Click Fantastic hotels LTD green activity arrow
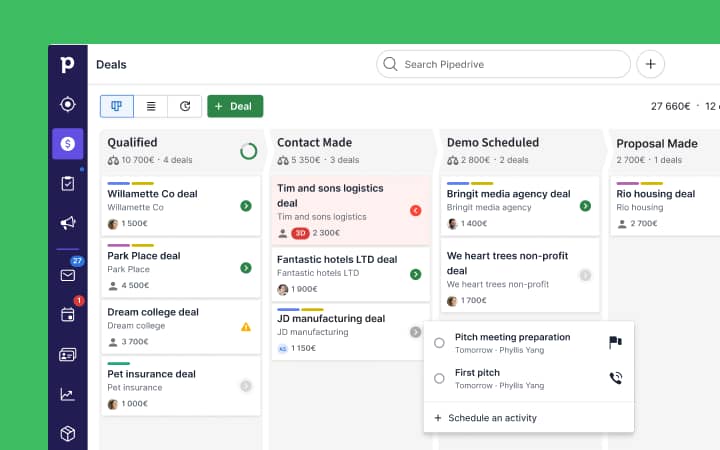 tap(416, 274)
